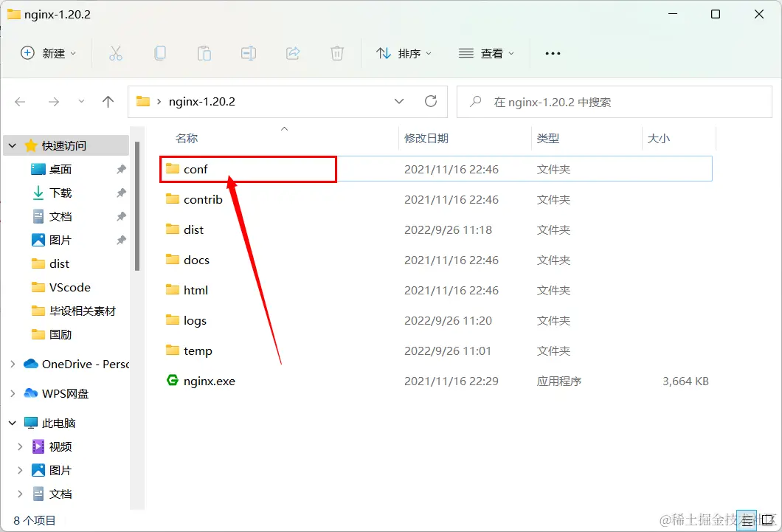The height and width of the screenshot is (532, 782).
Task: Click the conf modified date 2021/11/16 22:46
Action: [x=451, y=170]
